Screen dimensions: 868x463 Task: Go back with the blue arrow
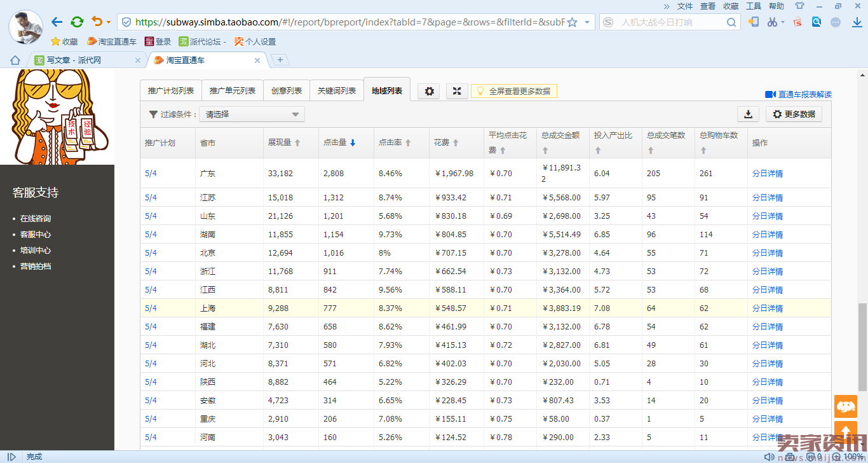point(57,22)
